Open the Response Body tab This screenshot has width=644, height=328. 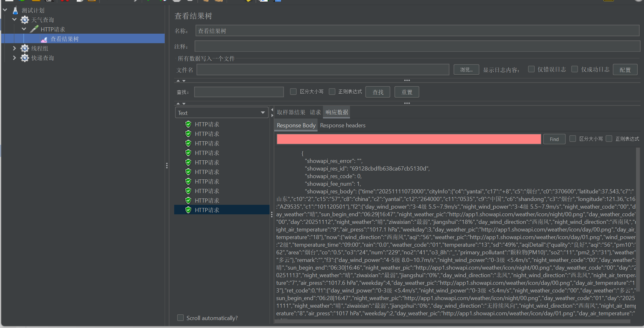(x=296, y=125)
